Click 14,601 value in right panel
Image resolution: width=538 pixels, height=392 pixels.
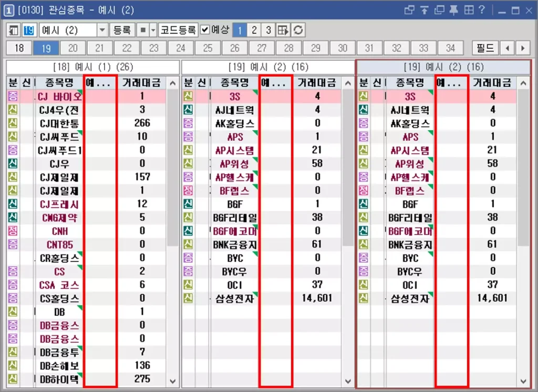(x=492, y=298)
